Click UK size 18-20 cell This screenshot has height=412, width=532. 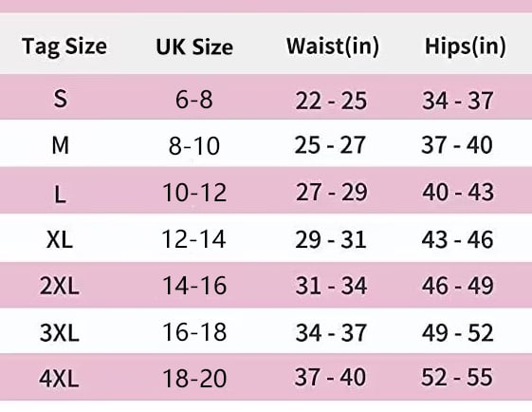point(194,379)
